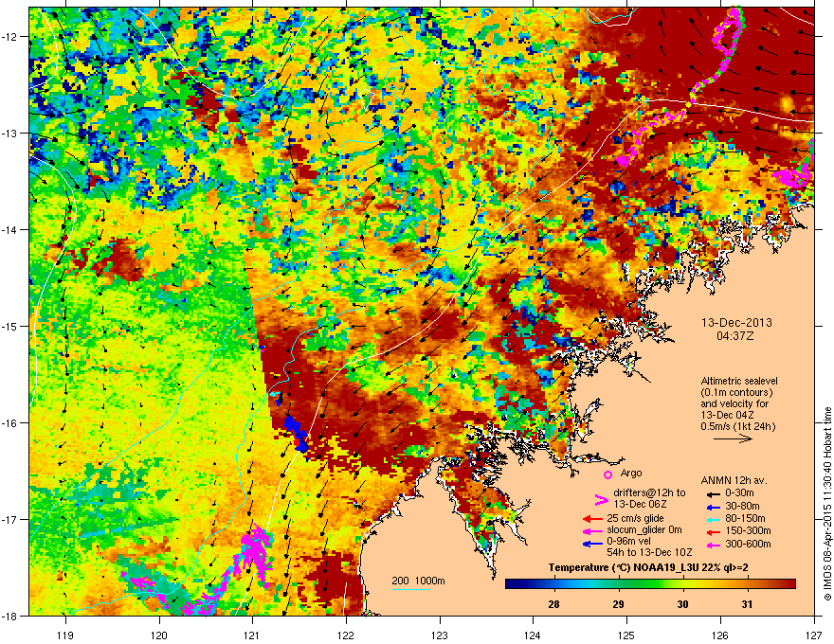Viewport: 834px width, 644px height.
Task: Click the 0.5m/s velocity scale arrow
Action: 733,438
